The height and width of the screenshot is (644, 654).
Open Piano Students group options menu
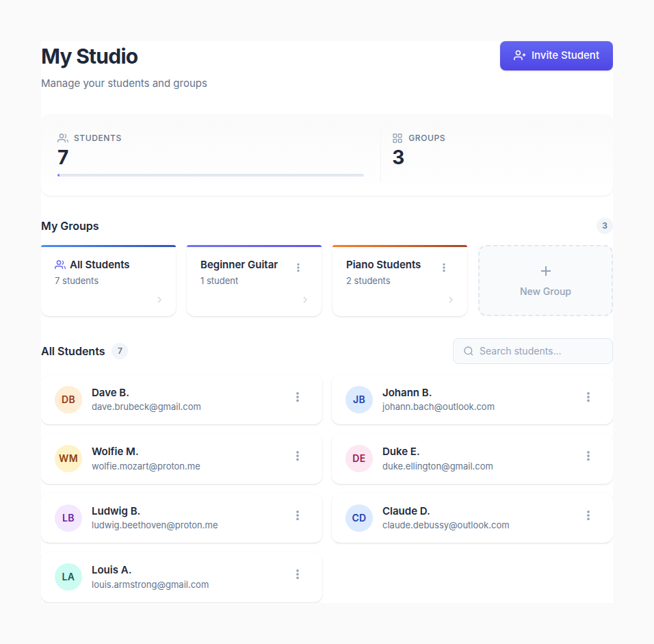pyautogui.click(x=444, y=268)
